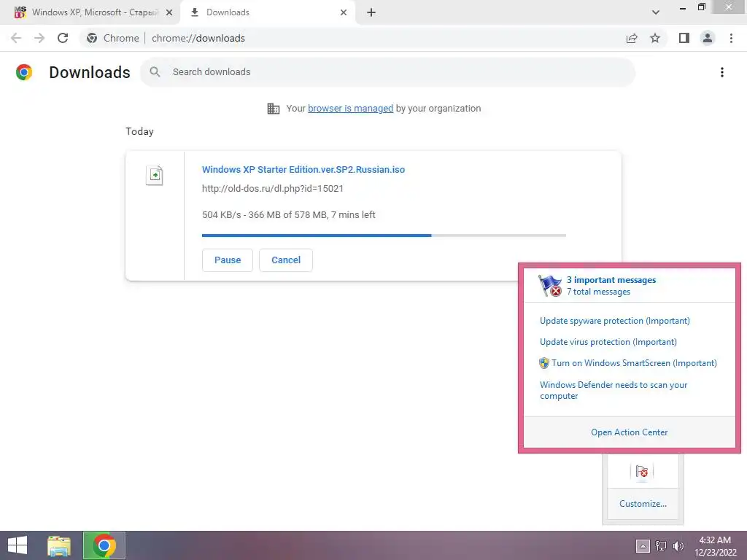Open the Downloads page three-dot menu

pos(722,72)
